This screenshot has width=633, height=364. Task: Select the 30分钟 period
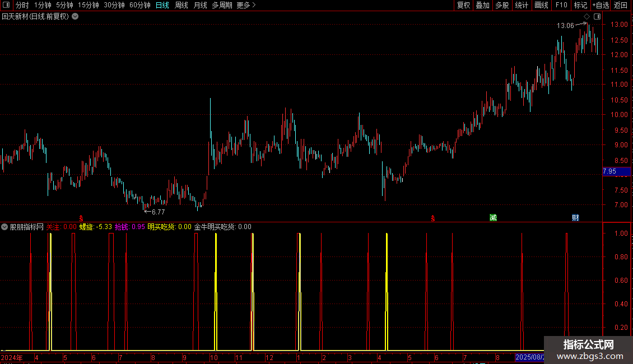tap(114, 5)
